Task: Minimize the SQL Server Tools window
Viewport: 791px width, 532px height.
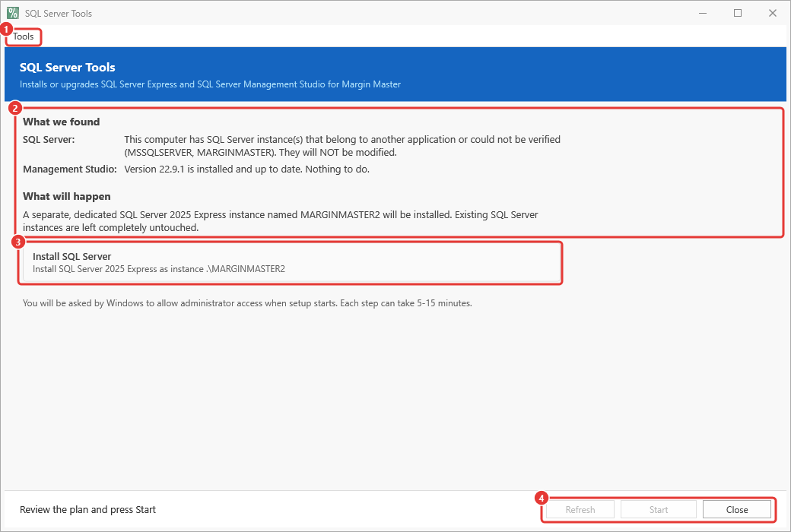Action: coord(702,13)
